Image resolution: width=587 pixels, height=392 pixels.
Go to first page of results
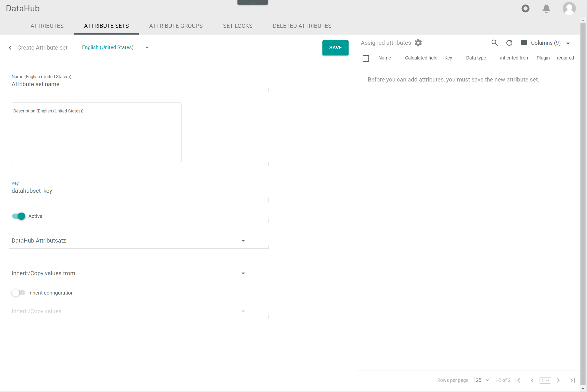[x=518, y=380]
